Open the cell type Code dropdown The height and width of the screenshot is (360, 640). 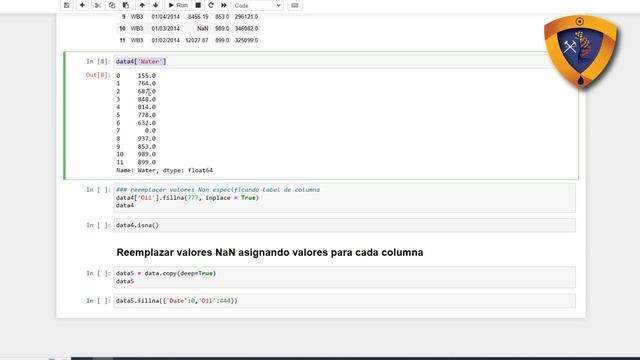258,6
